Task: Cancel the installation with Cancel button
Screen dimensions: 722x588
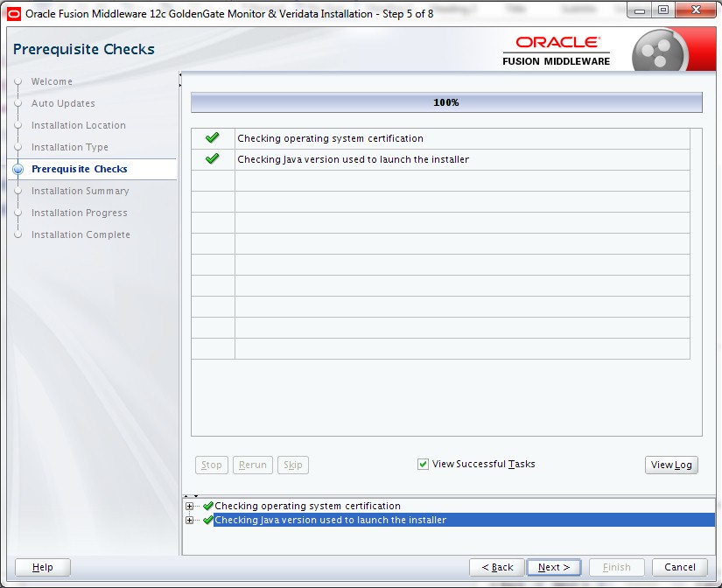Action: (x=680, y=567)
